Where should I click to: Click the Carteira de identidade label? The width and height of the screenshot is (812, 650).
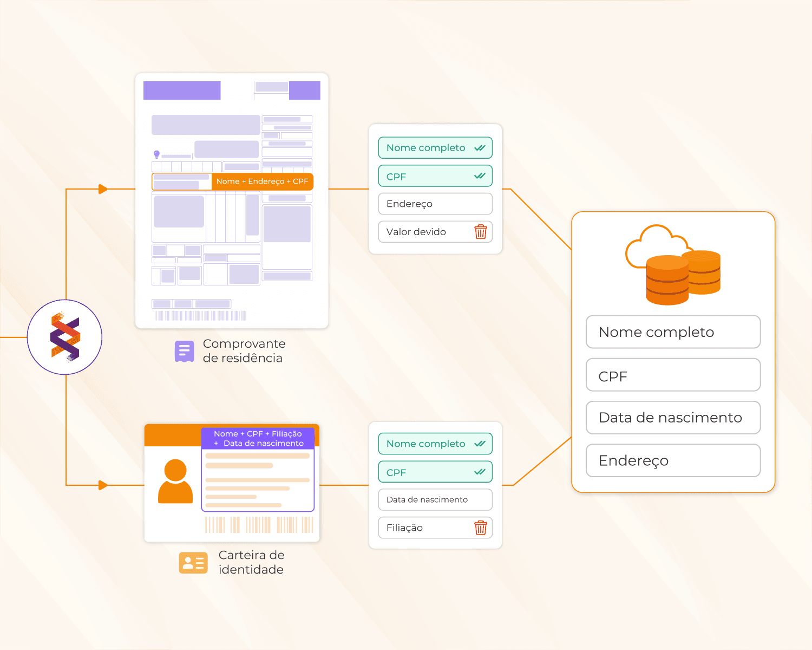[x=251, y=562]
